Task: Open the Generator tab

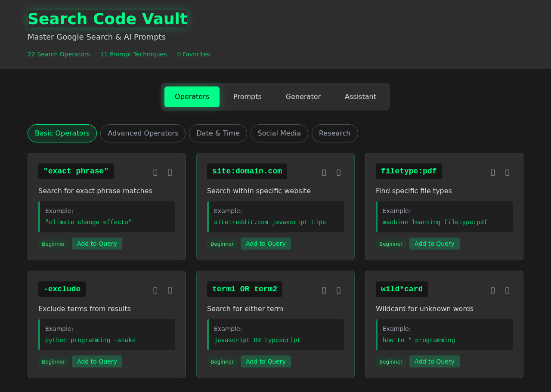Action: point(303,96)
